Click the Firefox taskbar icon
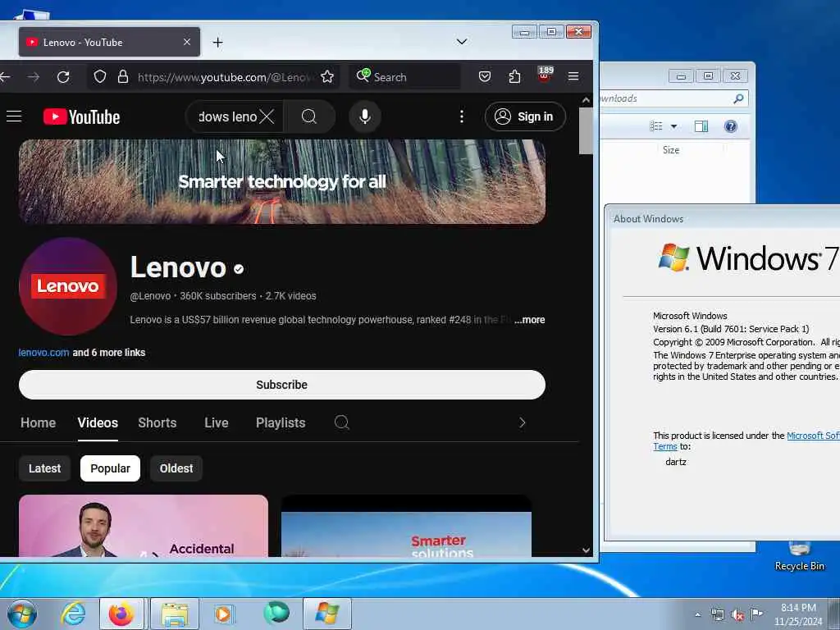840x630 pixels. [121, 614]
